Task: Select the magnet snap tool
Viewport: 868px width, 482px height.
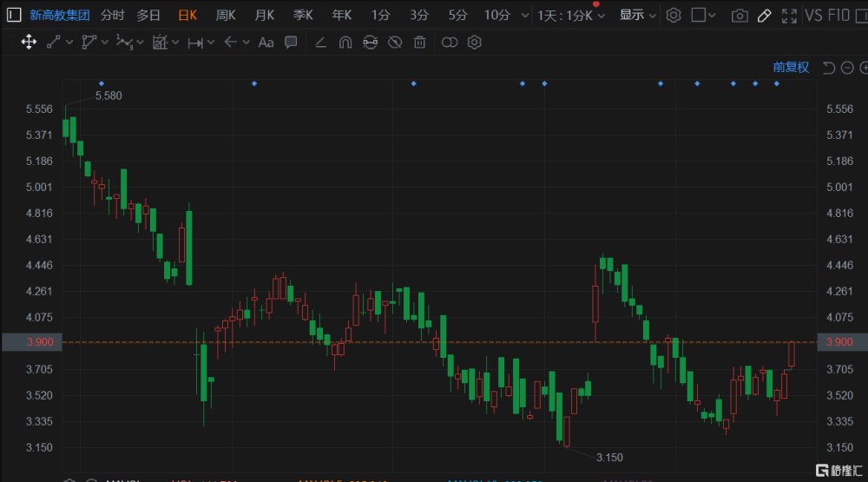Action: coord(345,42)
